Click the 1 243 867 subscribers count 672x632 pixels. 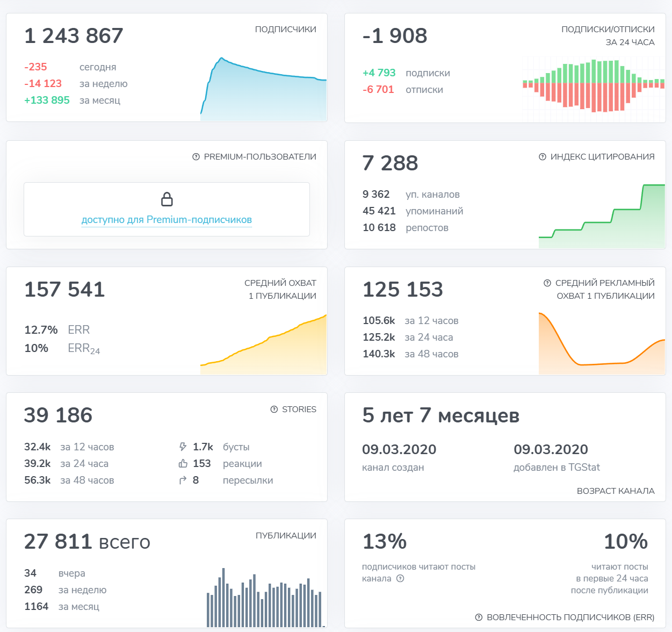tap(74, 36)
